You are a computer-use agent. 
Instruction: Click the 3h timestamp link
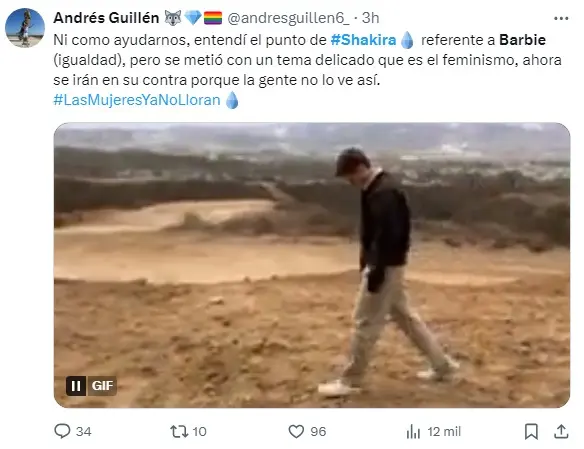click(x=371, y=18)
